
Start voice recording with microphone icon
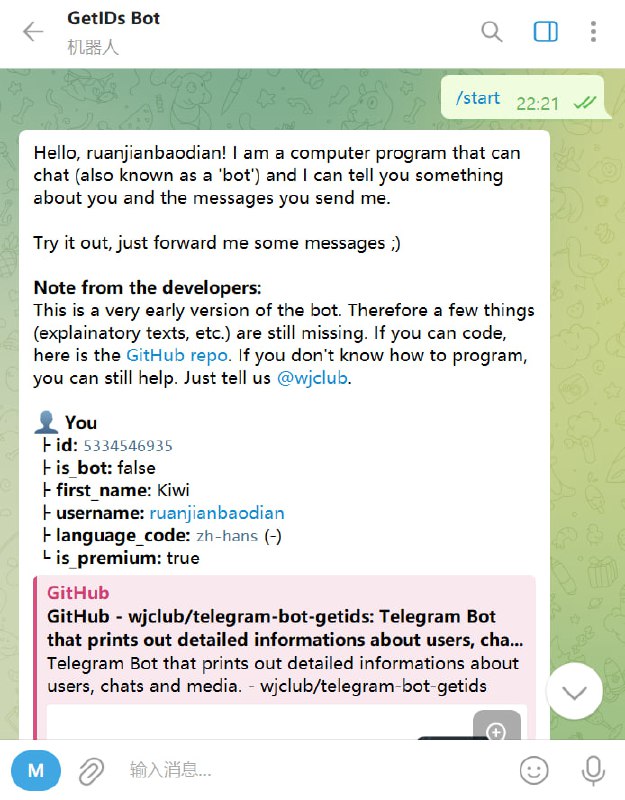[x=593, y=770]
